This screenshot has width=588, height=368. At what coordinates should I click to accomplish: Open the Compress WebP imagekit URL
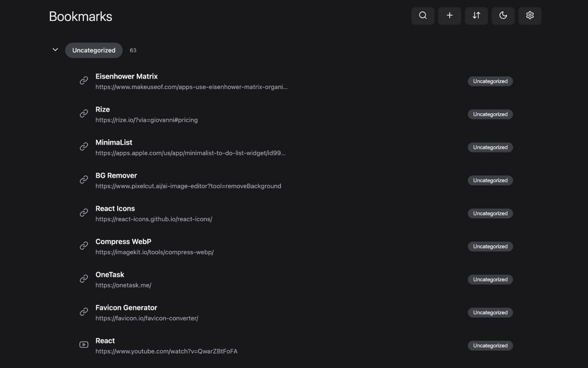tap(154, 252)
